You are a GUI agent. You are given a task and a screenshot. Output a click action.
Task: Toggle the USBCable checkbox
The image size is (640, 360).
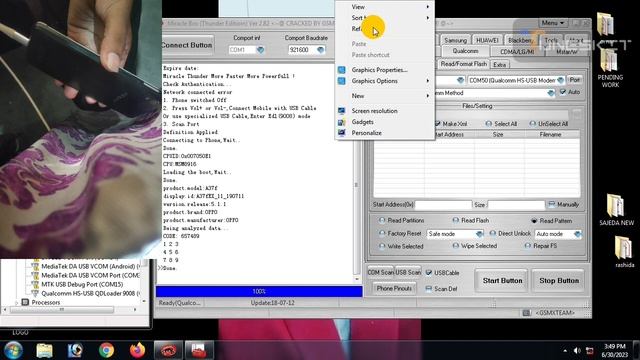pyautogui.click(x=429, y=273)
